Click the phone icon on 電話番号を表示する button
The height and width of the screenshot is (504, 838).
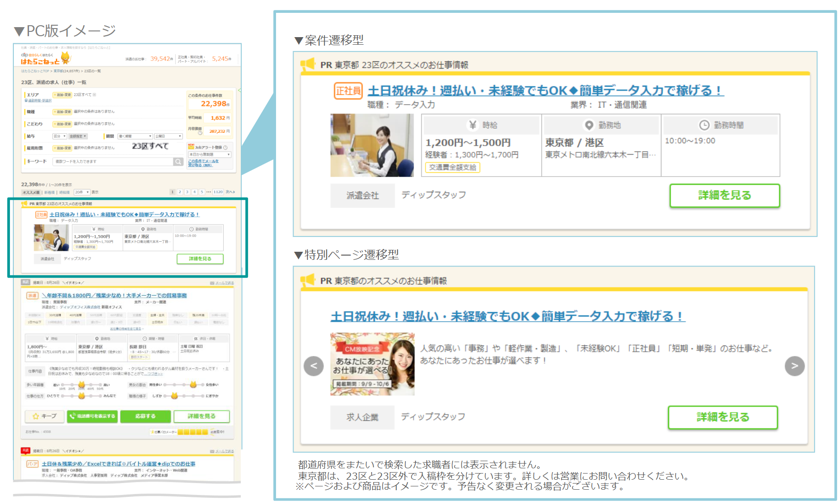coord(72,416)
